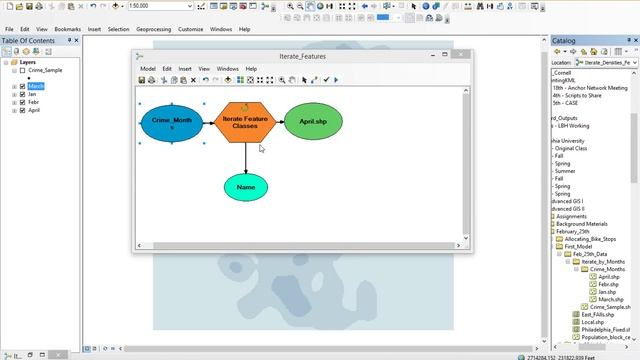Image resolution: width=640 pixels, height=360 pixels.
Task: Print the model diagram
Action: [x=151, y=80]
